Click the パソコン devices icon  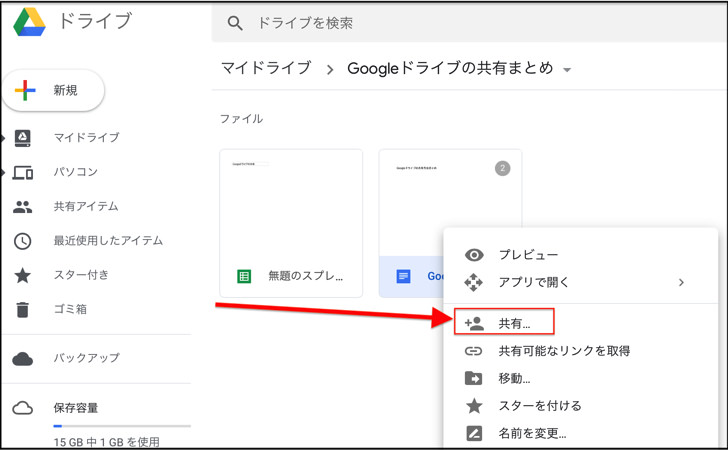click(x=22, y=172)
